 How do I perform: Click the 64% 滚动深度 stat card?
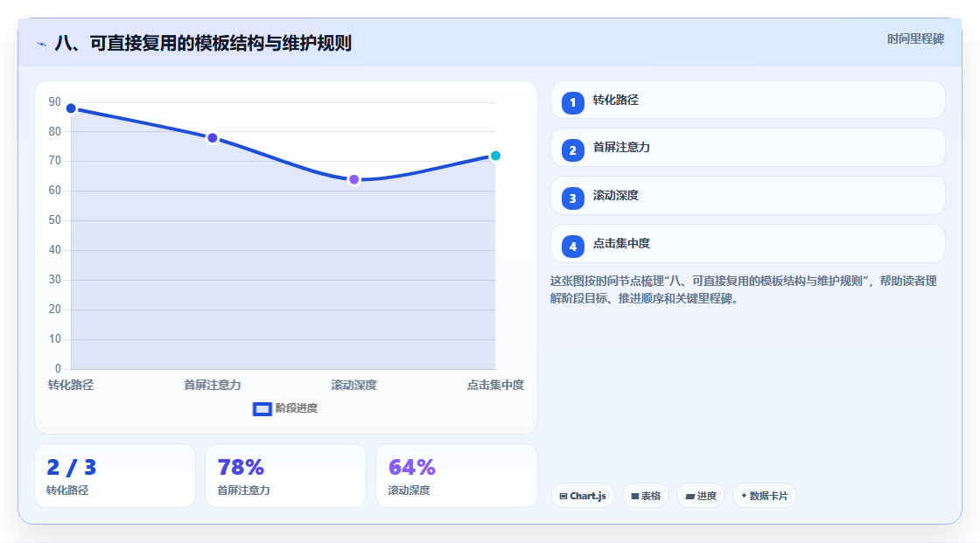tap(456, 476)
